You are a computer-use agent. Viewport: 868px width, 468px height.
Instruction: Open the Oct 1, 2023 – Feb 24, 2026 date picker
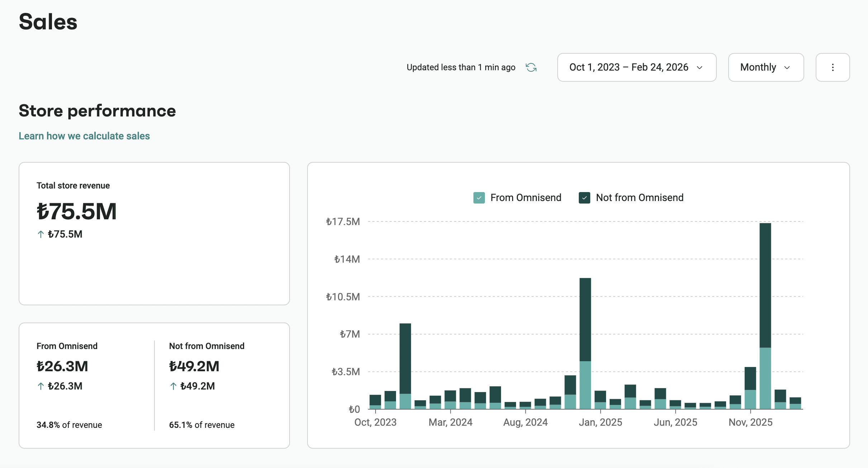636,67
